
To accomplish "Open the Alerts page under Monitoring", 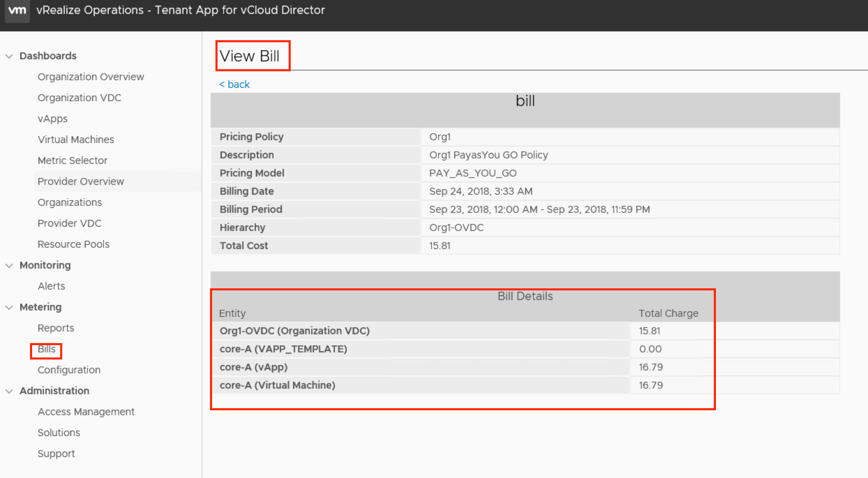I will (51, 286).
